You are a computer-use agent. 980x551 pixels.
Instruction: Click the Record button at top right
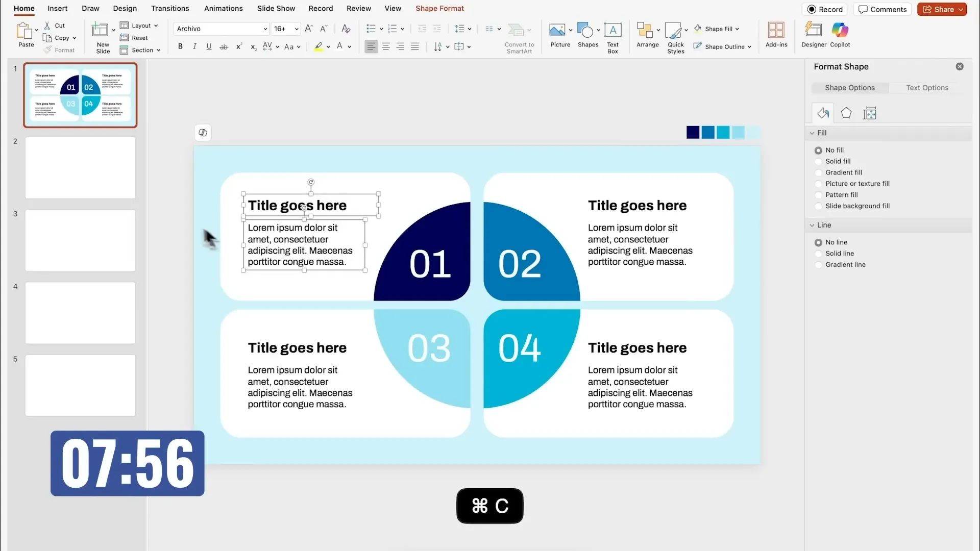[825, 9]
